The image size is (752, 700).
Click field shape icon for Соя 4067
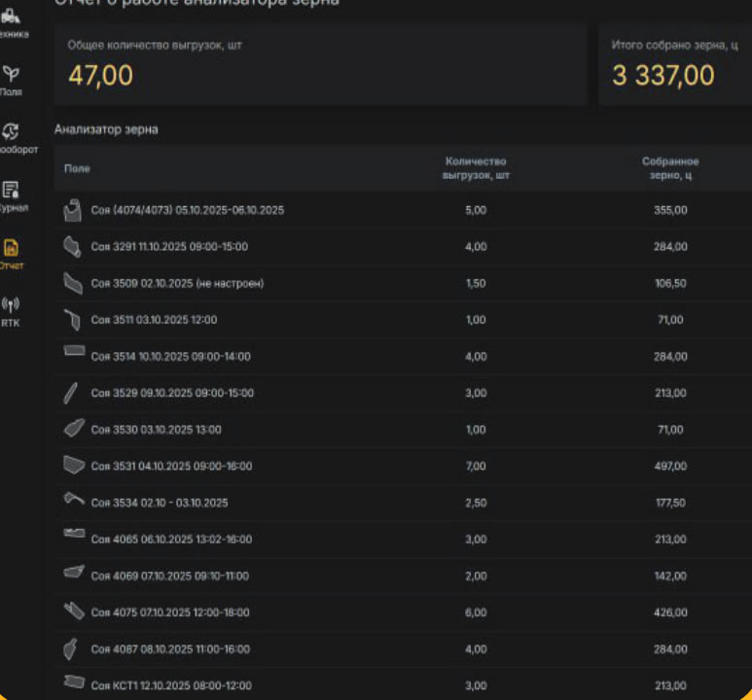coord(70,649)
